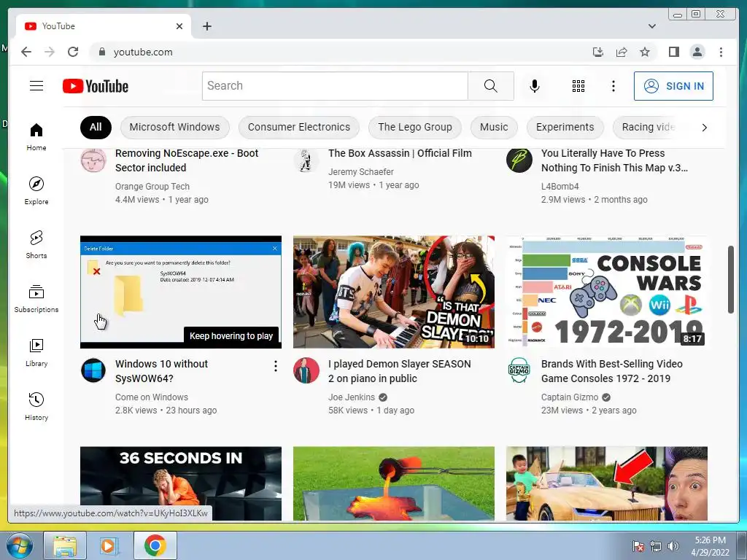747x560 pixels.
Task: Click the Come on Windows channel avatar
Action: 93,370
